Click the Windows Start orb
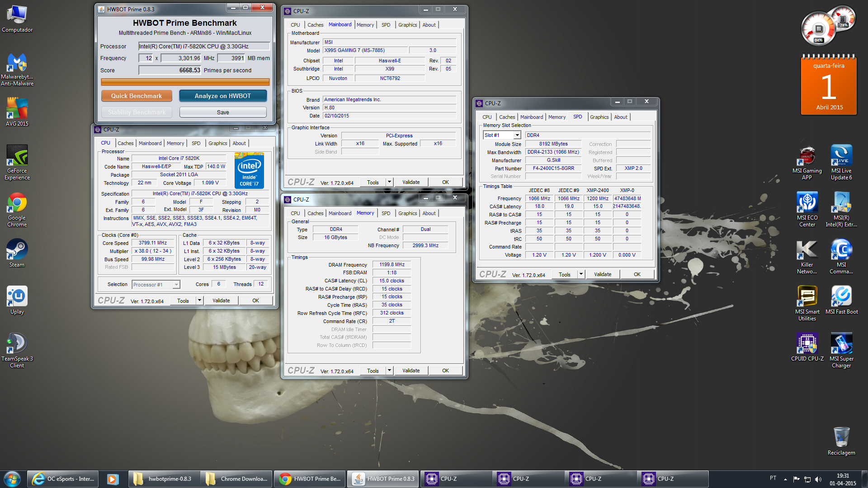This screenshot has width=868, height=488. pos(12,479)
